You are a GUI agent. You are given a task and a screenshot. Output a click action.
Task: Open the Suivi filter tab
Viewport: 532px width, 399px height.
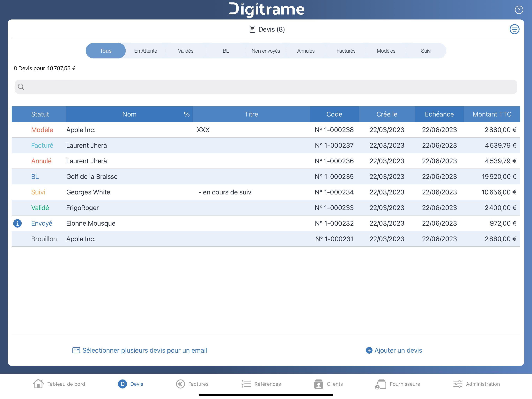[x=426, y=51]
